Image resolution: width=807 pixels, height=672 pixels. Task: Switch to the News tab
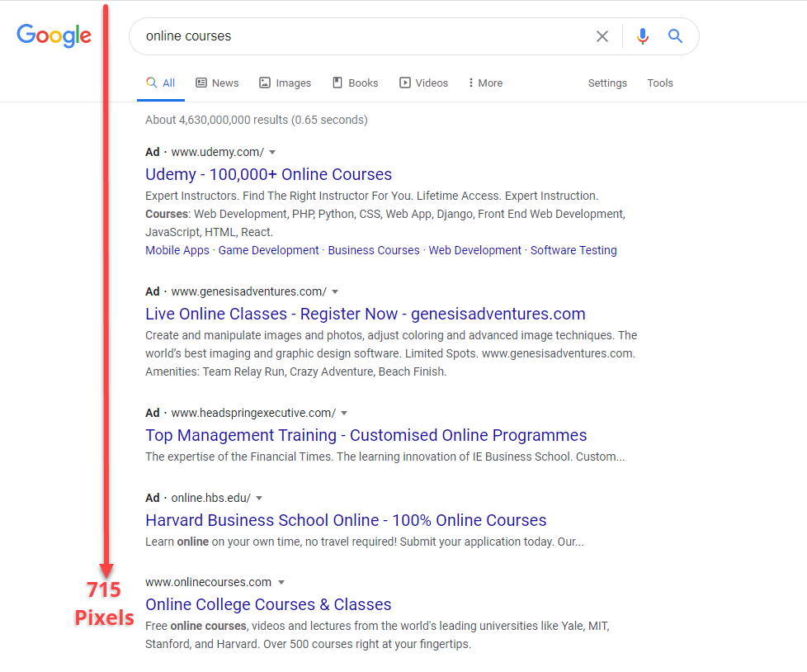217,83
